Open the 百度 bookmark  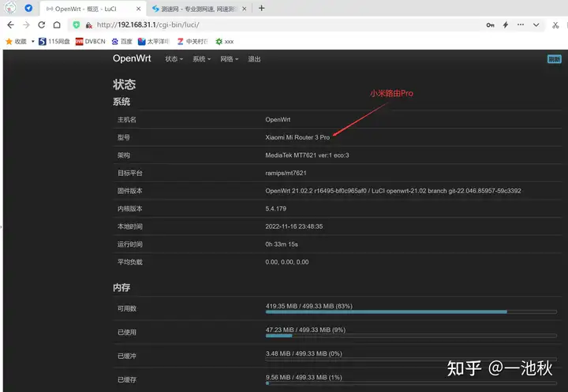click(x=122, y=41)
